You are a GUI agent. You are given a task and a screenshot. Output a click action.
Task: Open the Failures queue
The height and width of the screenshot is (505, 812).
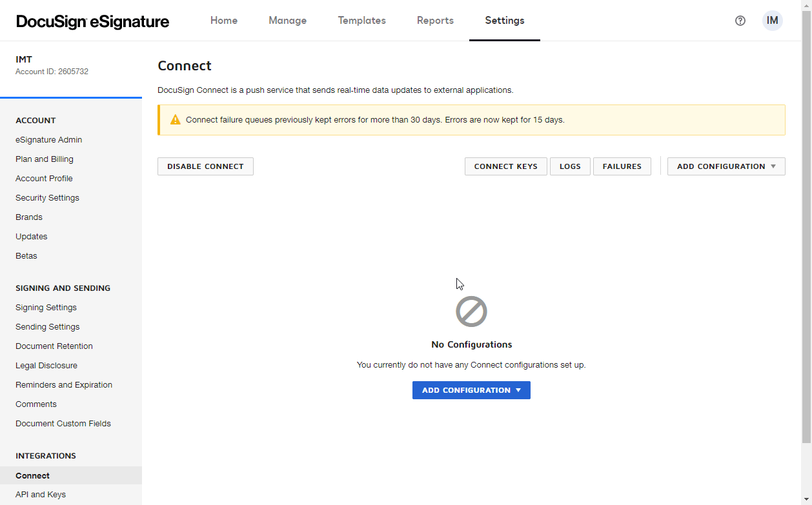pyautogui.click(x=622, y=166)
